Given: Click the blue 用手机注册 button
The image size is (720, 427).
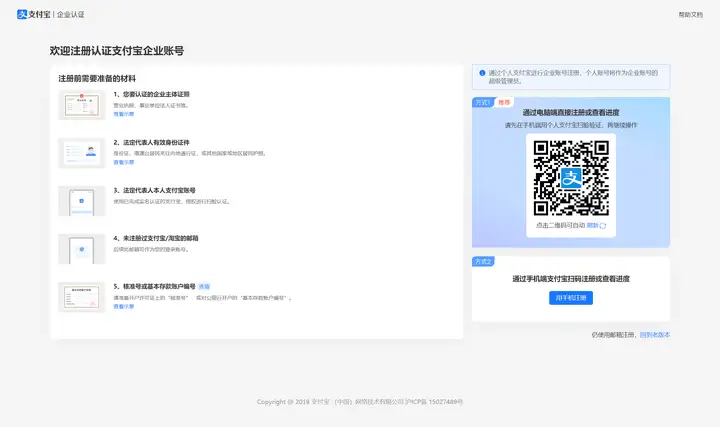Looking at the screenshot, I should tap(571, 298).
